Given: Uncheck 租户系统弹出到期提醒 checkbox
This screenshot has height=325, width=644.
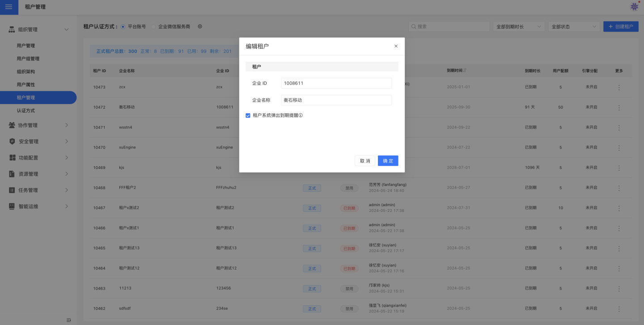Looking at the screenshot, I should (248, 115).
